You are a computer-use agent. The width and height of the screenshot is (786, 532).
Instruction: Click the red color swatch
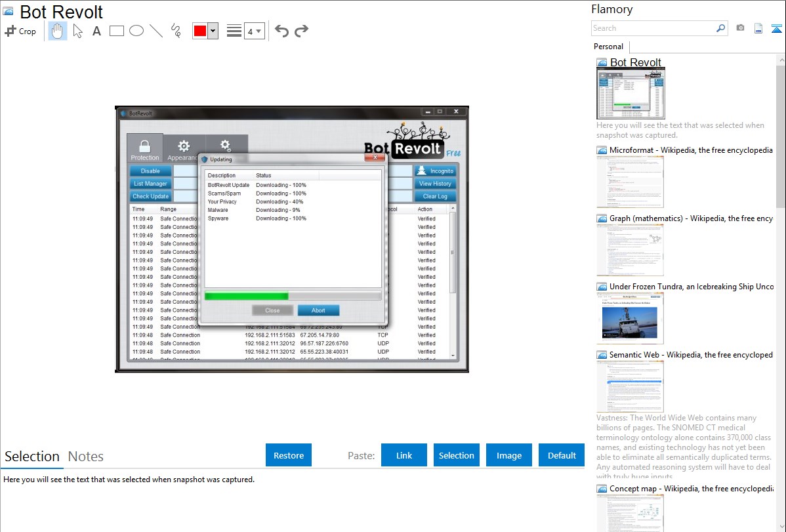(x=200, y=31)
